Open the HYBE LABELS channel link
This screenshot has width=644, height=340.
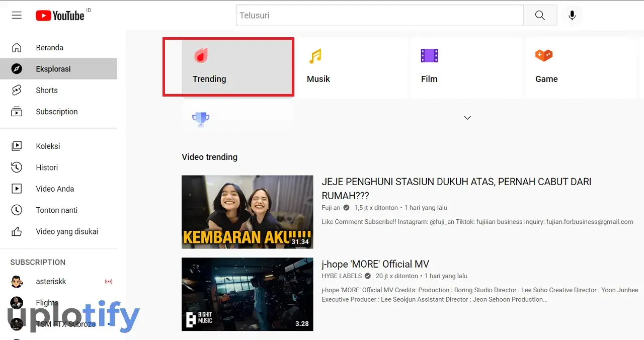342,276
